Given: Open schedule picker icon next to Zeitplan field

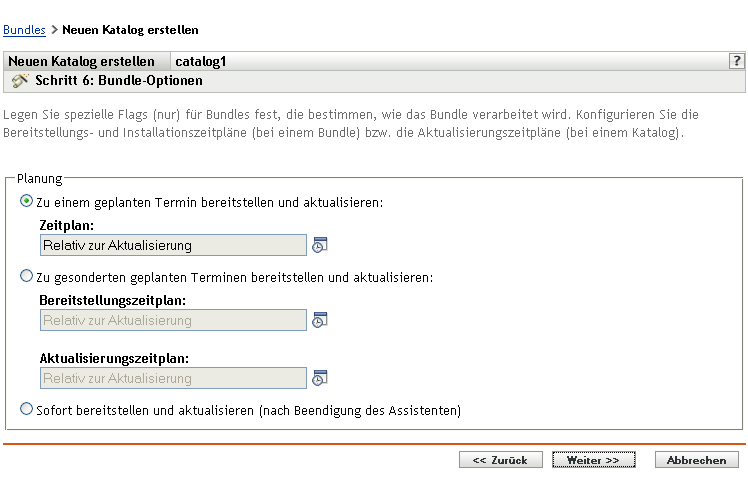Looking at the screenshot, I should click(x=320, y=245).
